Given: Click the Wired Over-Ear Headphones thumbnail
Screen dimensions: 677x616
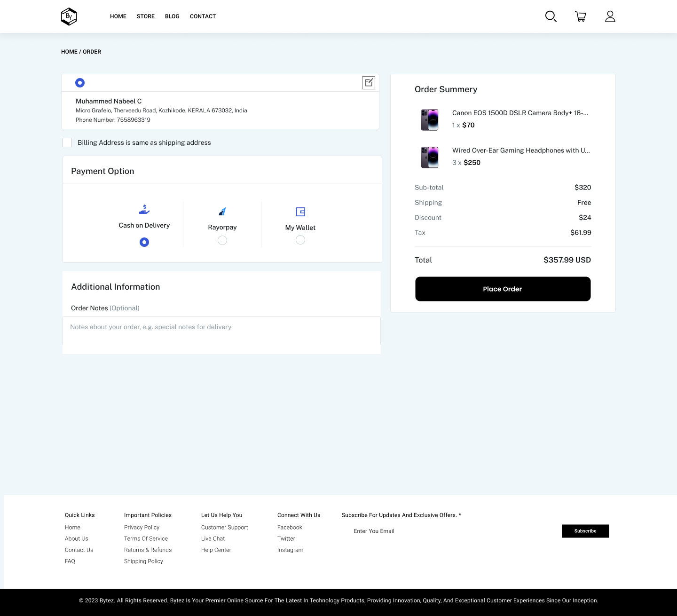Looking at the screenshot, I should coord(430,157).
